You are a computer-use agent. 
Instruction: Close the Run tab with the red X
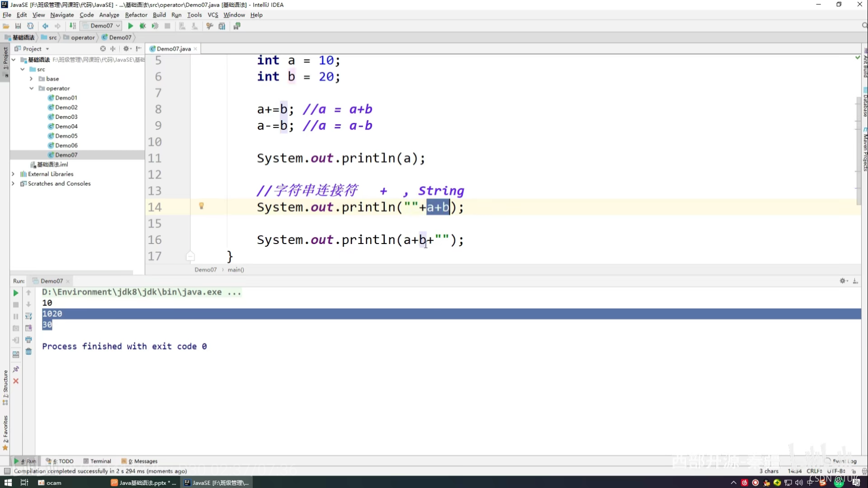point(16,381)
